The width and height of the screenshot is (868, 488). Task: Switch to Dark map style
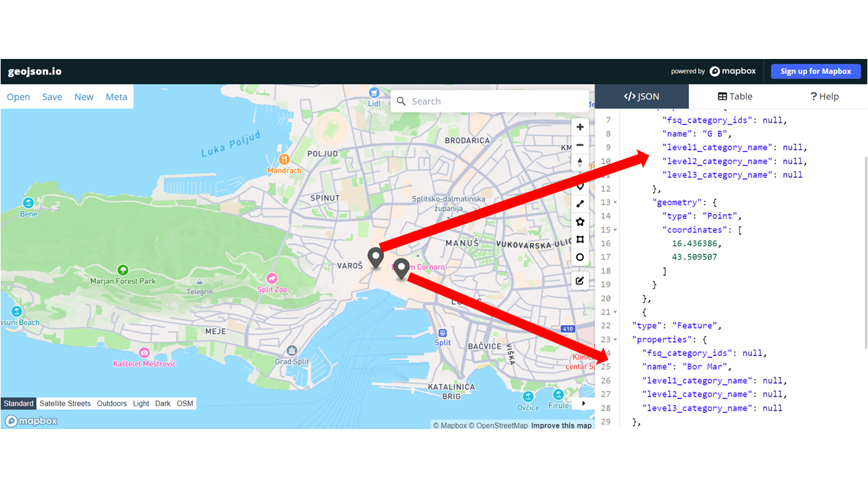click(x=163, y=403)
